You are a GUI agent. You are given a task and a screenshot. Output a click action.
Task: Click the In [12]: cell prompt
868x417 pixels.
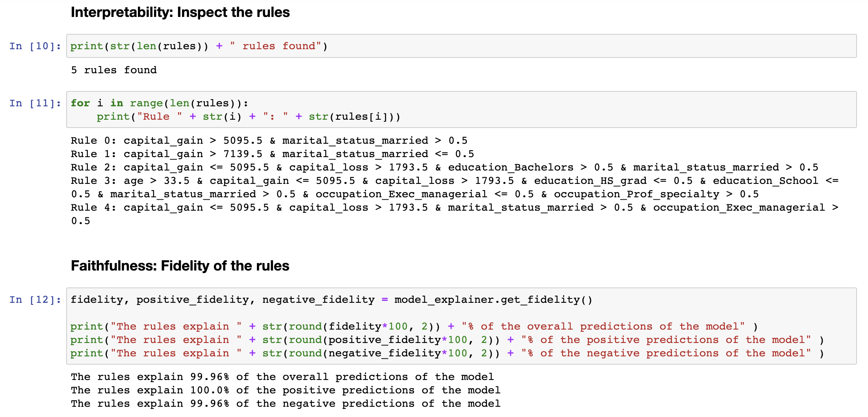coord(35,300)
